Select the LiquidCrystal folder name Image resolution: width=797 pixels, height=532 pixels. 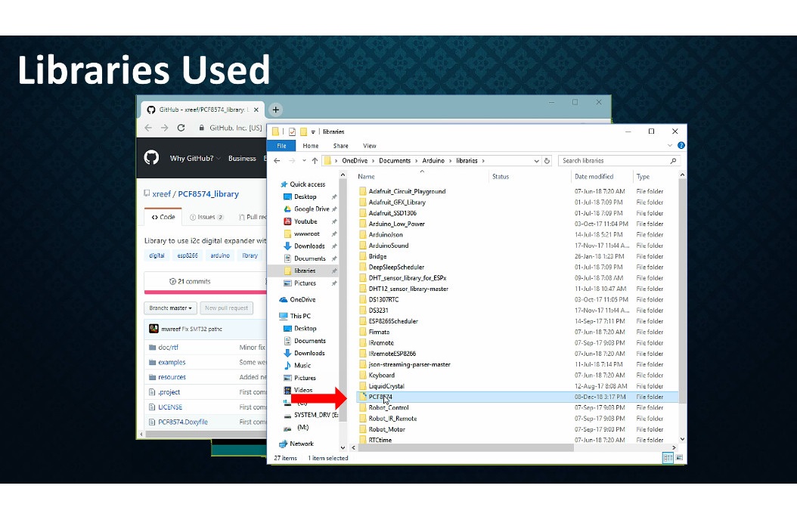386,386
